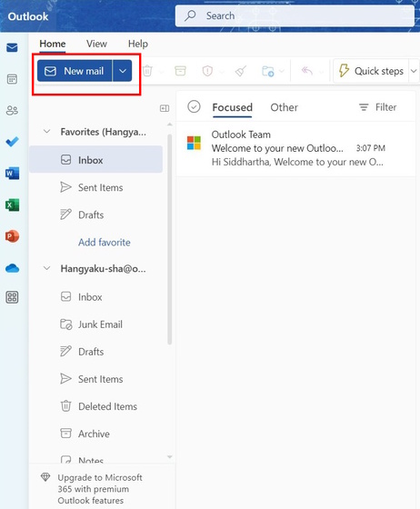
Task: Click the Upgrade diamond icon
Action: pos(45,477)
